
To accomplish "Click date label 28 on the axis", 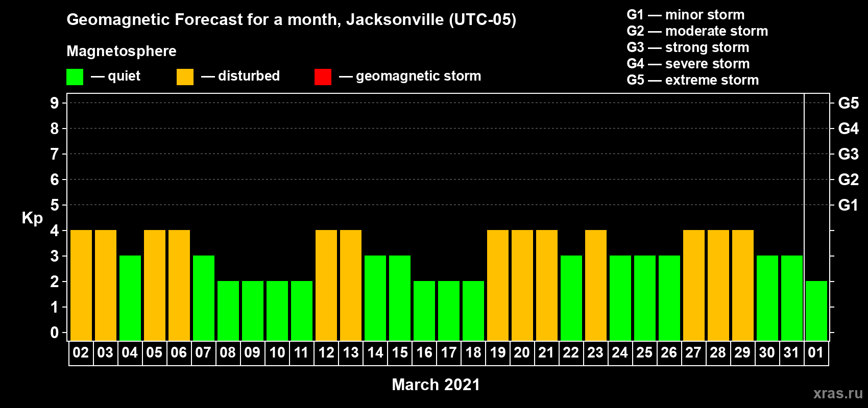I will (x=718, y=353).
